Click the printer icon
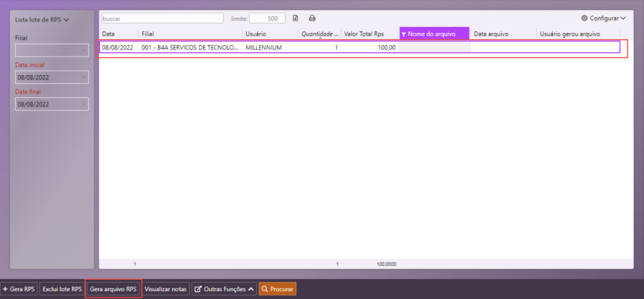The width and height of the screenshot is (644, 299). click(312, 18)
